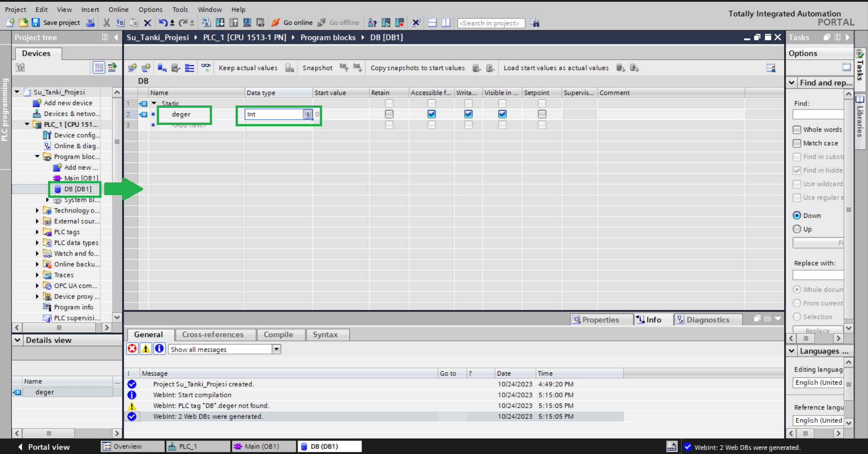Enable the Match case checkbox
This screenshot has height=454, width=868.
click(797, 143)
